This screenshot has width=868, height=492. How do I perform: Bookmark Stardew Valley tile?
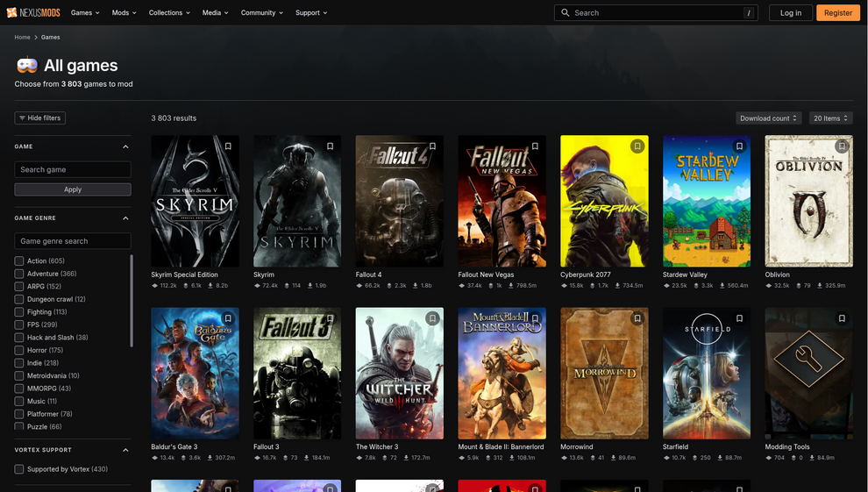[739, 146]
